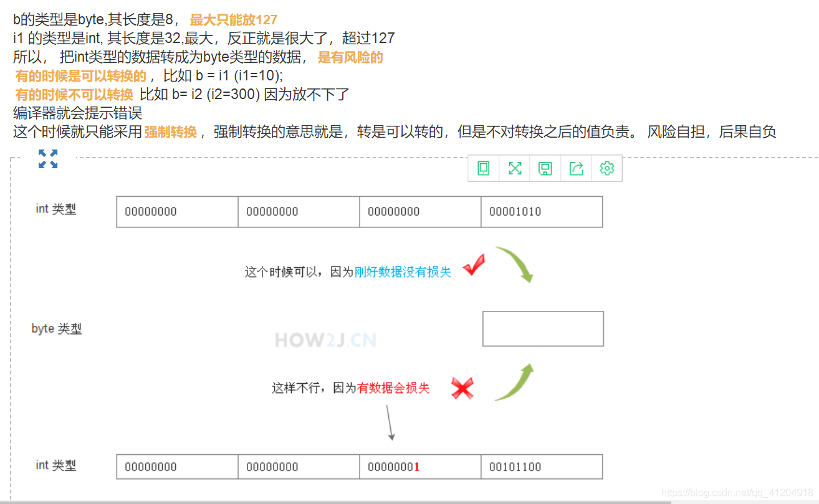Image resolution: width=819 pixels, height=504 pixels.
Task: Click the cell reading 00101100
Action: pos(542,467)
